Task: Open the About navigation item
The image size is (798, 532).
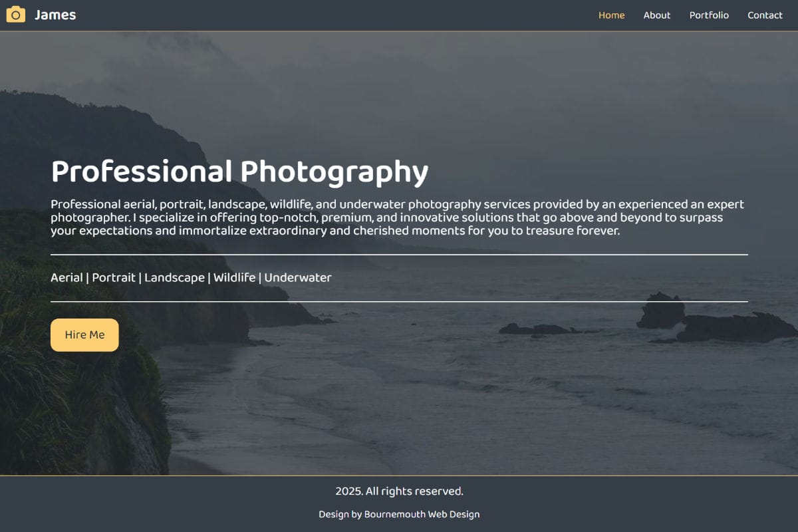Action: [x=656, y=15]
